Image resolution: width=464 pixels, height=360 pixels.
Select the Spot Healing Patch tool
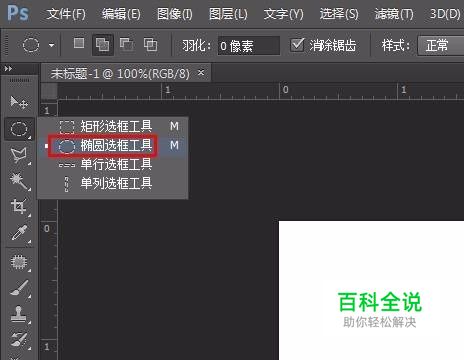tap(19, 262)
